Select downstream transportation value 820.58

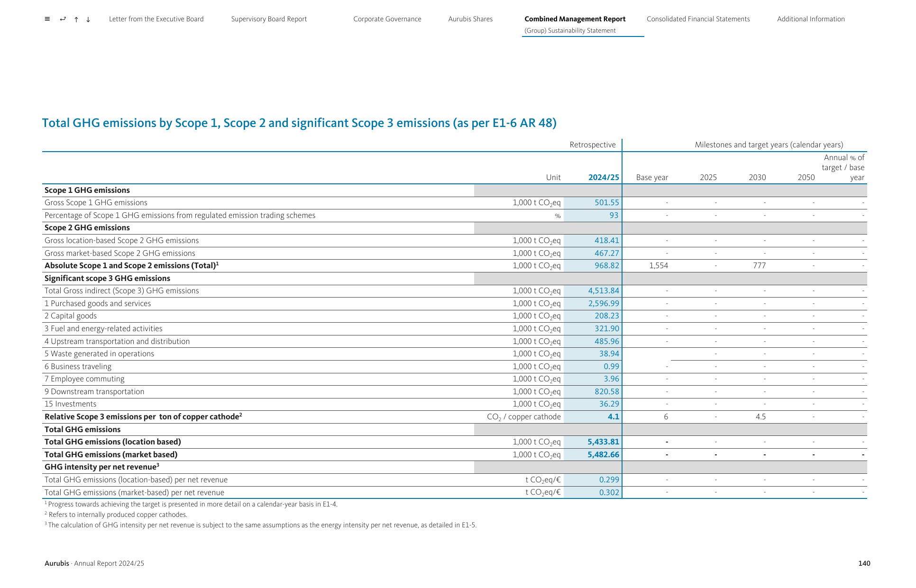[607, 392]
